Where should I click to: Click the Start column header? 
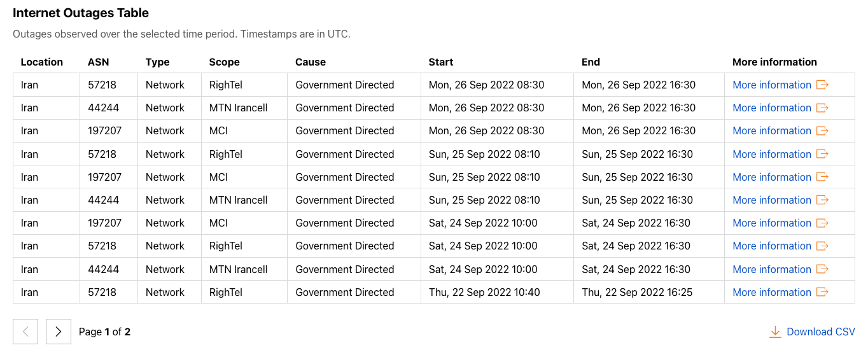point(441,62)
